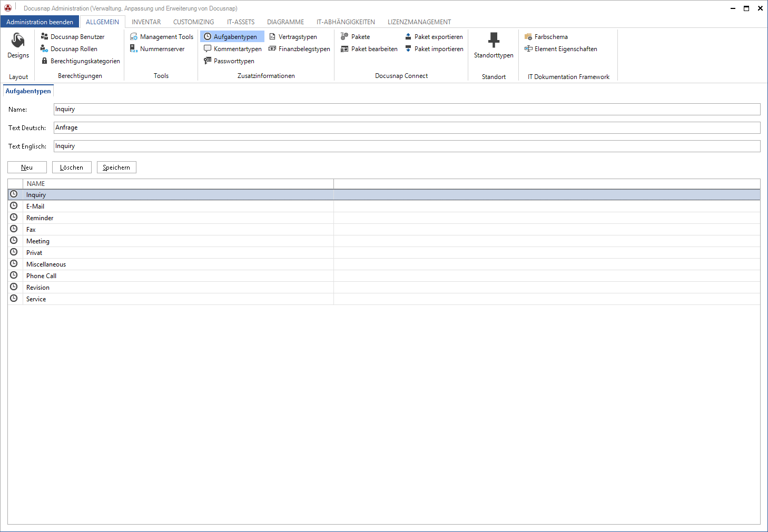Viewport: 768px width, 532px height.
Task: Switch to LIZENZMANAGEMENT ribbon tab
Action: pos(419,22)
